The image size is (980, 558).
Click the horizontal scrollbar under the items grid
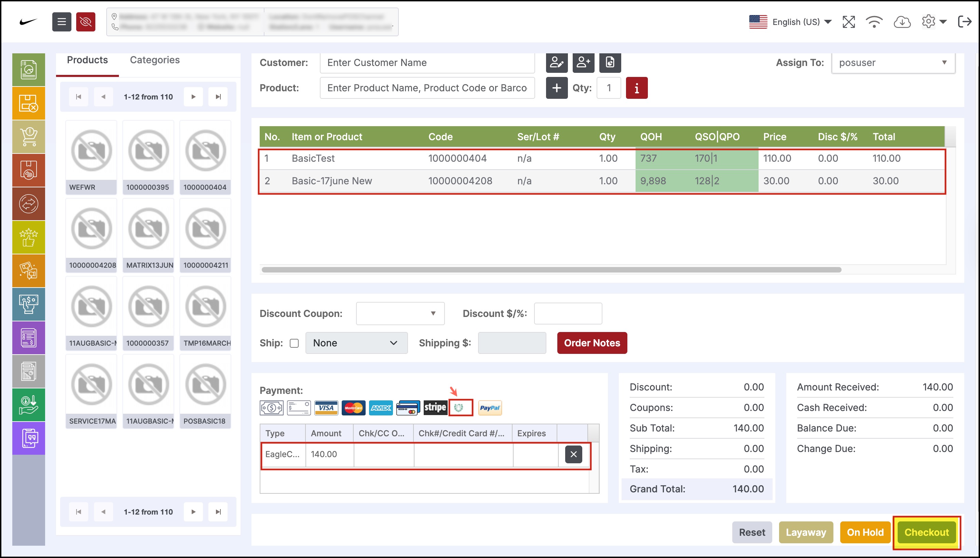[551, 270]
